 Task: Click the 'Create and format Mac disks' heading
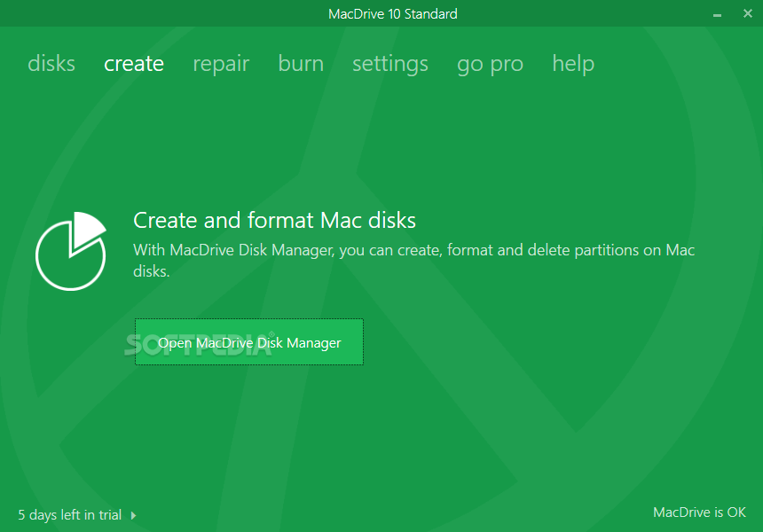274,220
